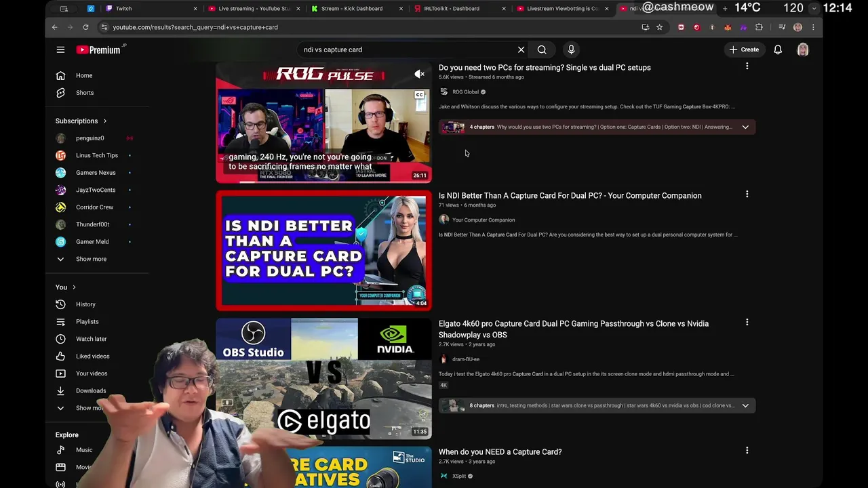Unmute the ROG Pulse video preview
The image size is (868, 488).
420,74
